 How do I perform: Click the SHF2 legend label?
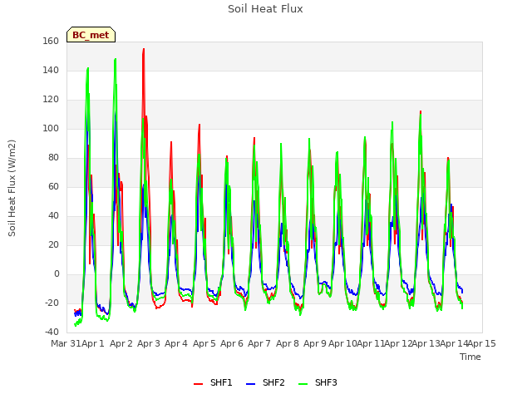273,382
